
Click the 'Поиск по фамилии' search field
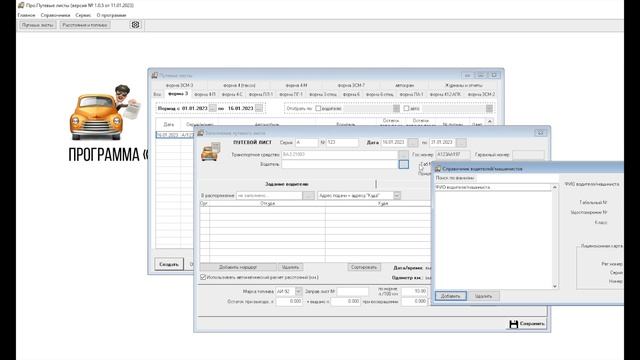pos(517,178)
